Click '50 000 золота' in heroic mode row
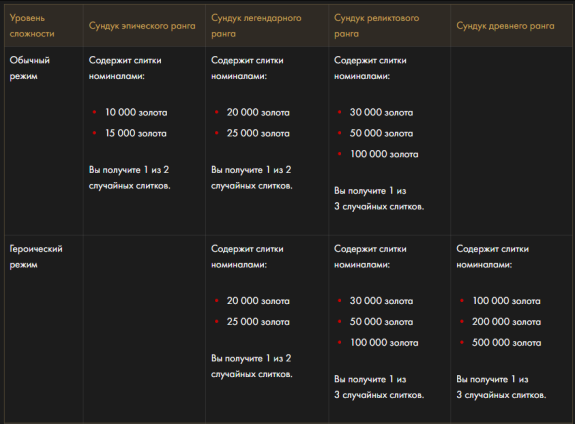The height and width of the screenshot is (424, 575). tap(381, 322)
